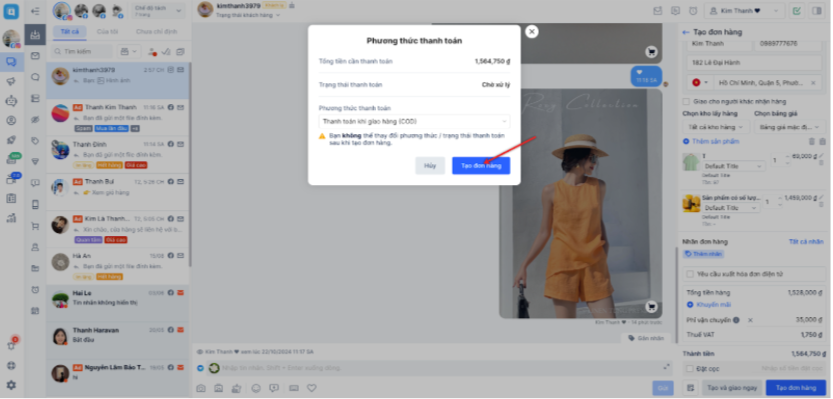Check Yêu cầu xuất hóa đơn điện tử
The height and width of the screenshot is (399, 833).
coord(690,274)
